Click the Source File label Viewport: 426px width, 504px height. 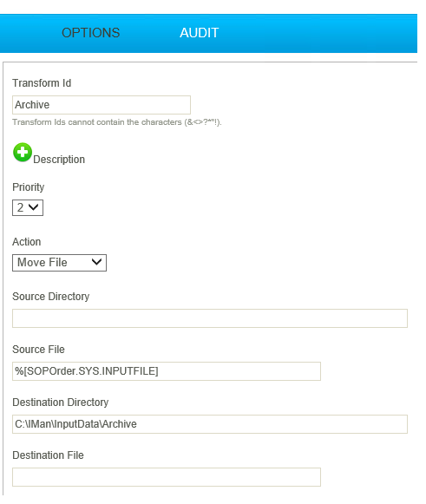coord(38,350)
